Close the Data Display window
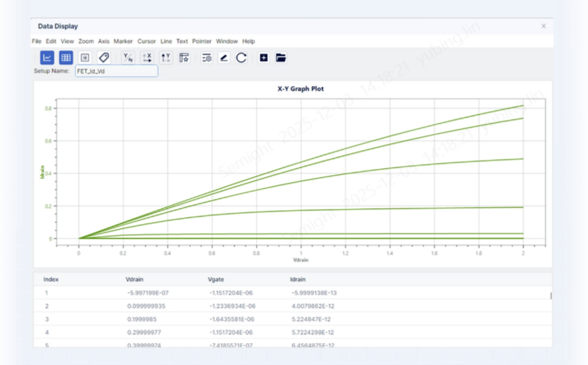The width and height of the screenshot is (588, 365). (x=543, y=26)
